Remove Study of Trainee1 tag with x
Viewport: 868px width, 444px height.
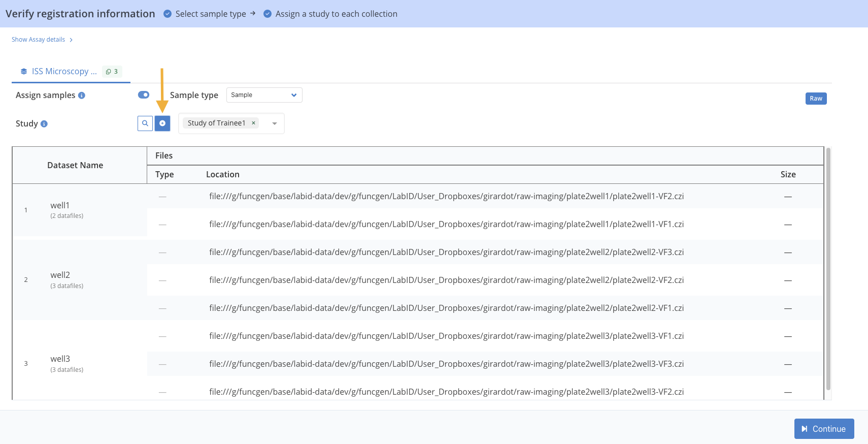coord(253,123)
